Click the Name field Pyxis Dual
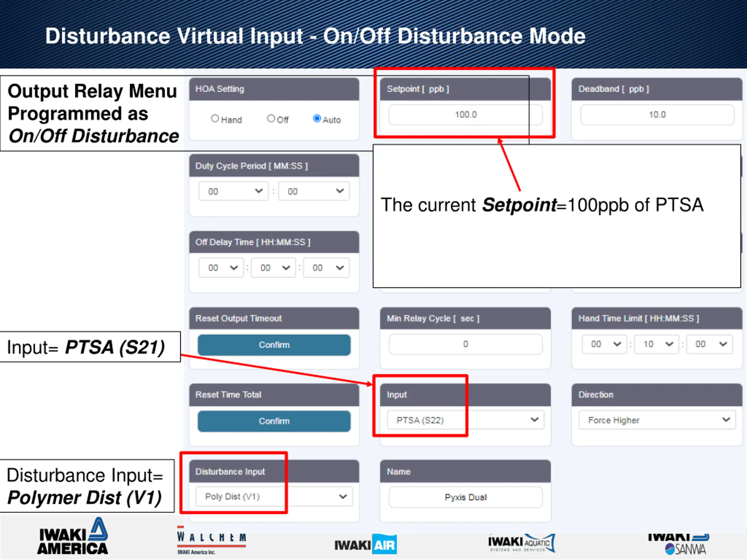 click(465, 497)
